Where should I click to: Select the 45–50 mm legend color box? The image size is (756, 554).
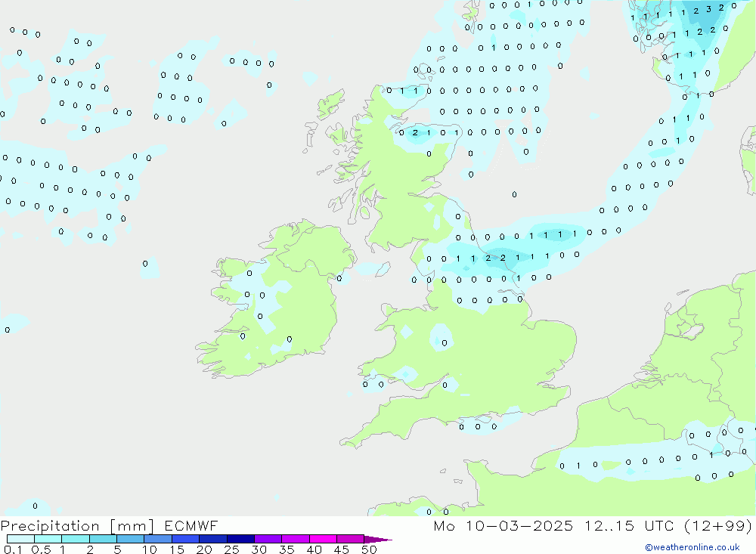350,539
